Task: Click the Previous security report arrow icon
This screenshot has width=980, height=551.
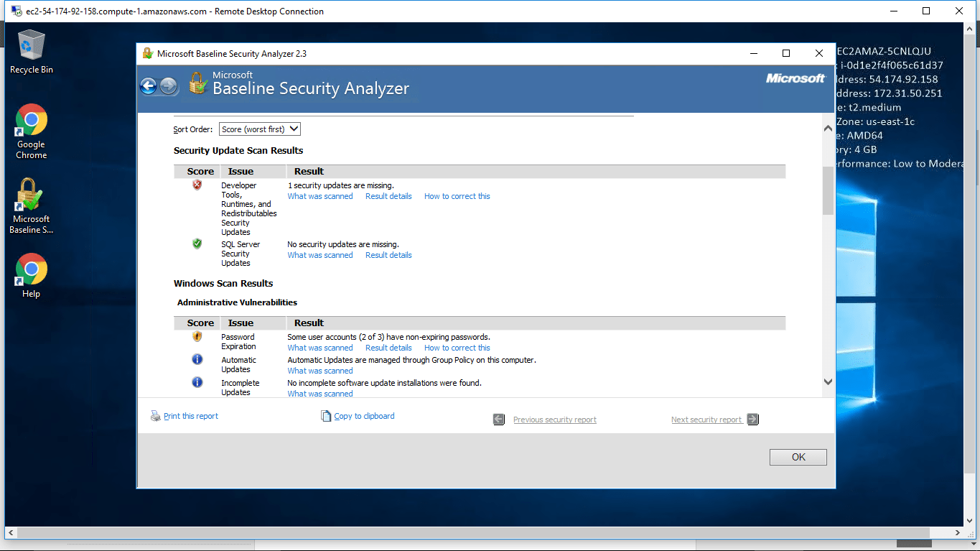Action: click(498, 419)
